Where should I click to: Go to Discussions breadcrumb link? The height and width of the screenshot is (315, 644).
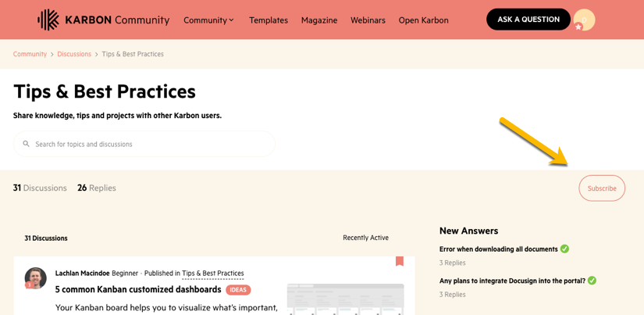tap(74, 54)
